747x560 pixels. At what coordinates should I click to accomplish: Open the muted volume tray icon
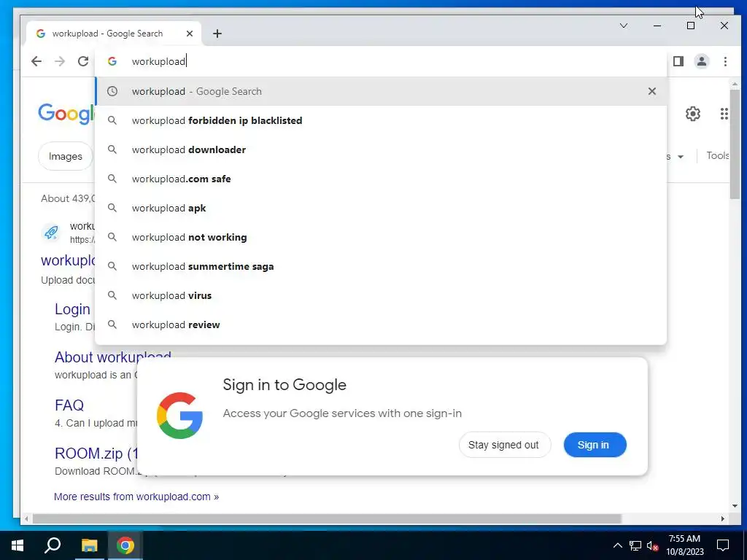click(x=652, y=545)
